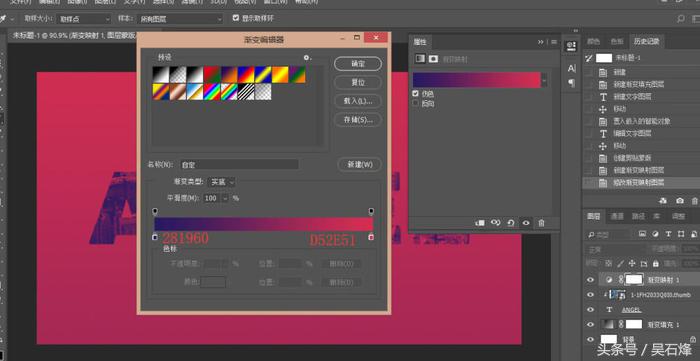The width and height of the screenshot is (700, 361).
Task: Select the left color stop 281960
Action: point(155,237)
